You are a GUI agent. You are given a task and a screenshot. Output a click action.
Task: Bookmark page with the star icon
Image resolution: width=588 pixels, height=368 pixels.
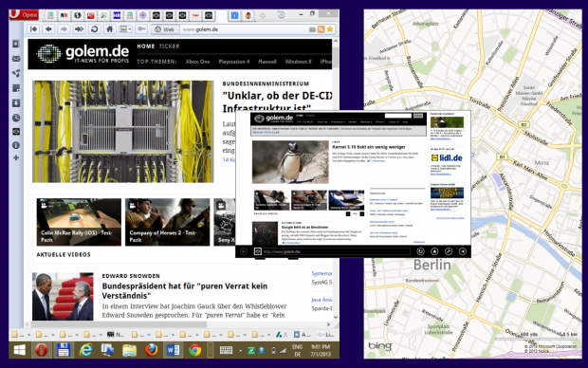click(x=330, y=29)
